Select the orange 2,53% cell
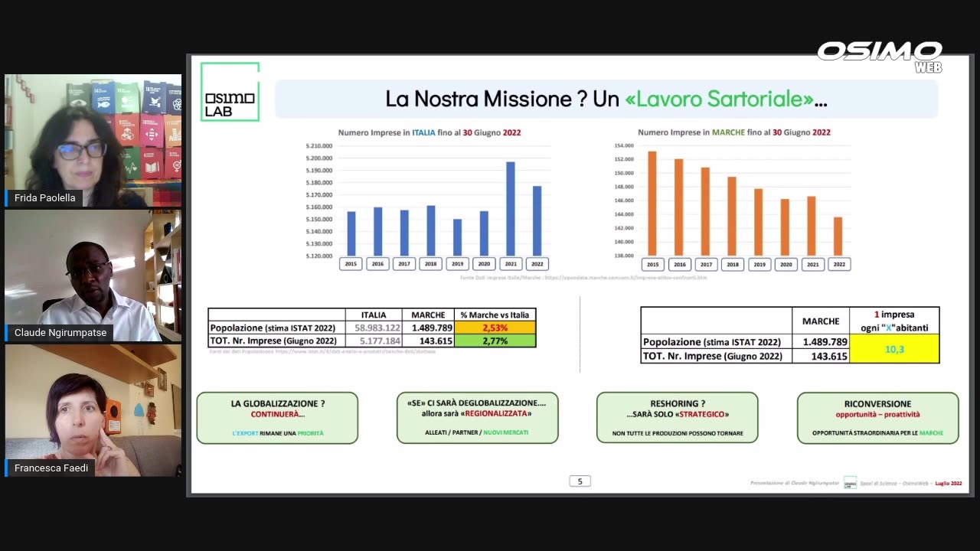This screenshot has height=551, width=980. pyautogui.click(x=495, y=328)
